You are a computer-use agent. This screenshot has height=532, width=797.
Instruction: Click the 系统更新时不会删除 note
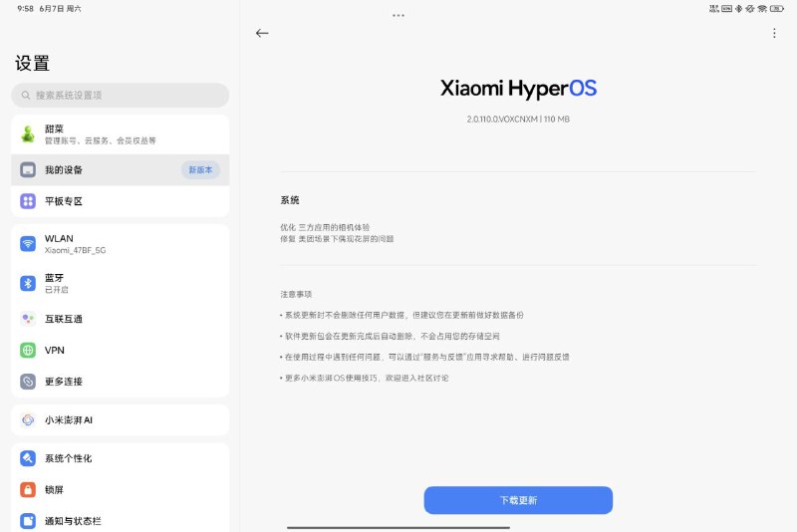pos(401,315)
